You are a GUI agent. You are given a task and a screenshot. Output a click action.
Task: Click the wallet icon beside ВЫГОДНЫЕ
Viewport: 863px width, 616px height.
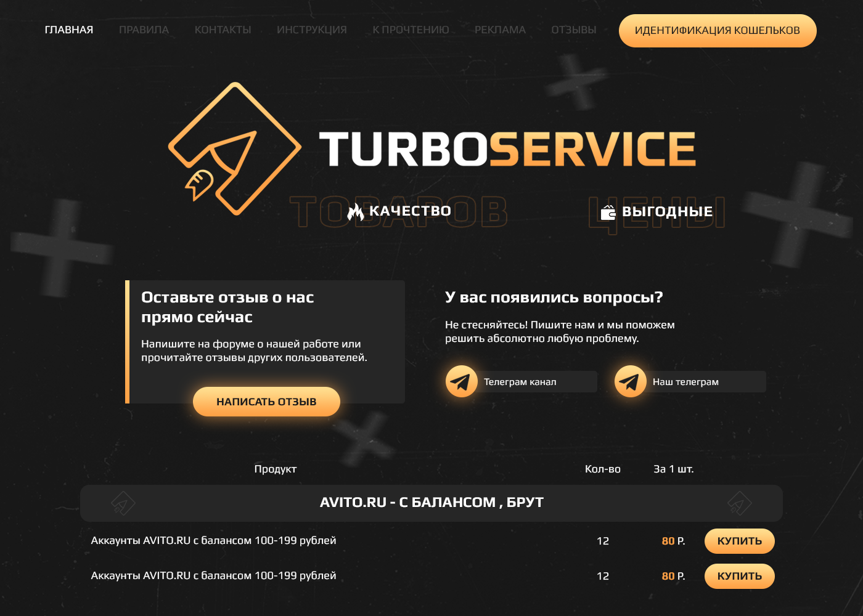[608, 213]
